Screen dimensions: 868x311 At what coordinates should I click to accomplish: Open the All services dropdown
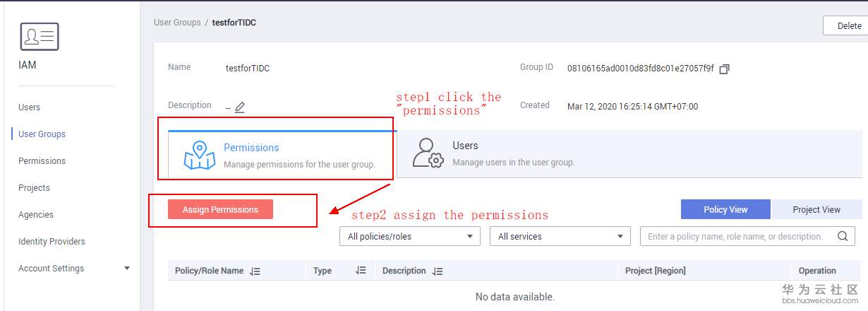560,236
